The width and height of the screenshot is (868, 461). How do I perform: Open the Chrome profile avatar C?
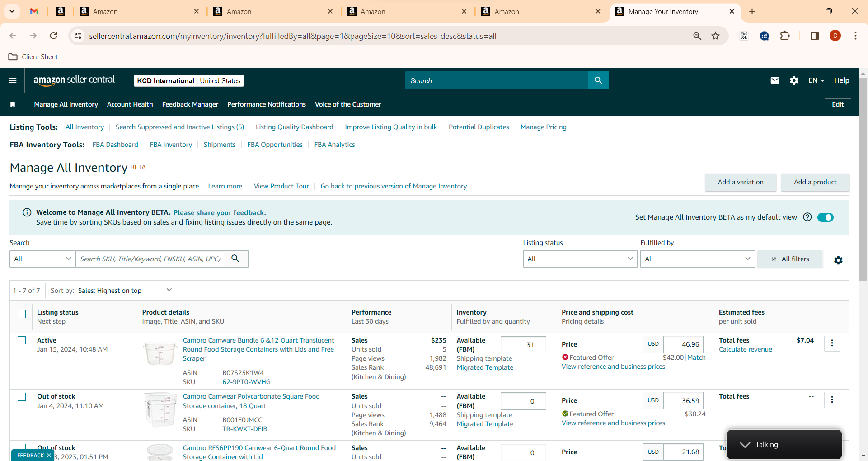pyautogui.click(x=835, y=36)
